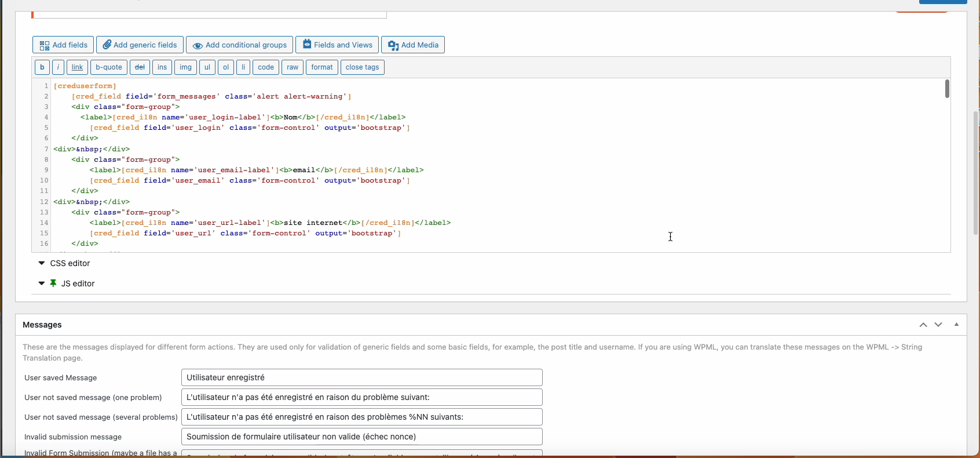Insert ins tag
Viewport: 980px width, 458px height.
pyautogui.click(x=162, y=67)
